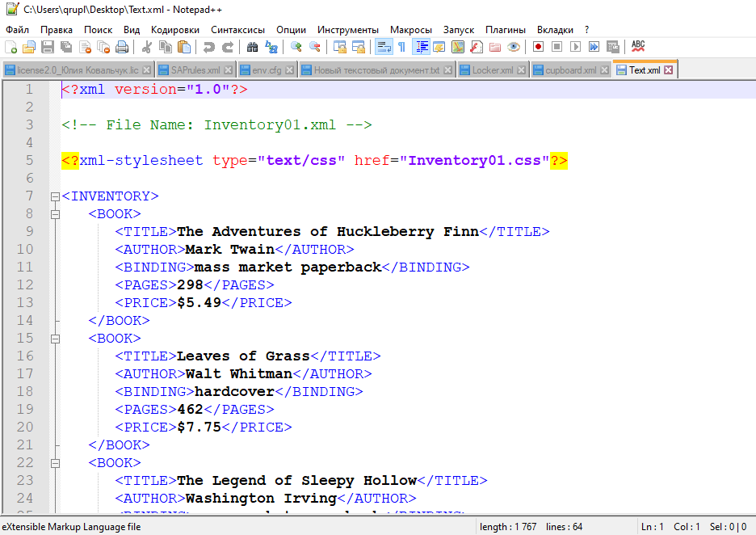Close the Locker.xml tab

click(521, 70)
